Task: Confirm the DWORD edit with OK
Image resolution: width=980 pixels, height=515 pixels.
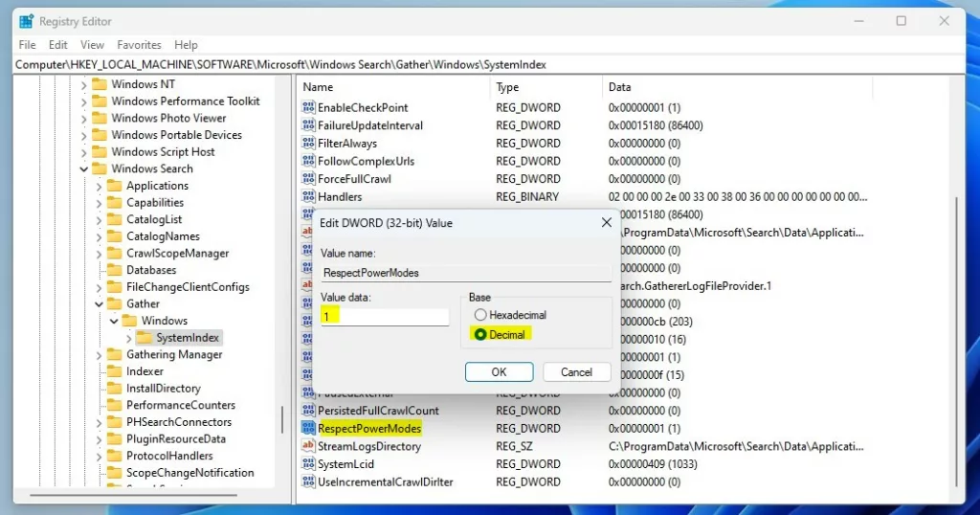Action: [499, 371]
